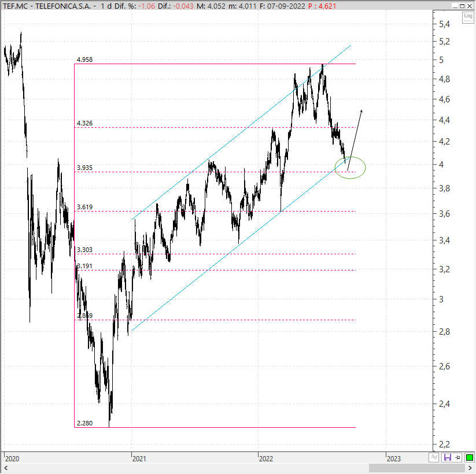Click the double chevron expand icon
476x474 pixels.
434,457
